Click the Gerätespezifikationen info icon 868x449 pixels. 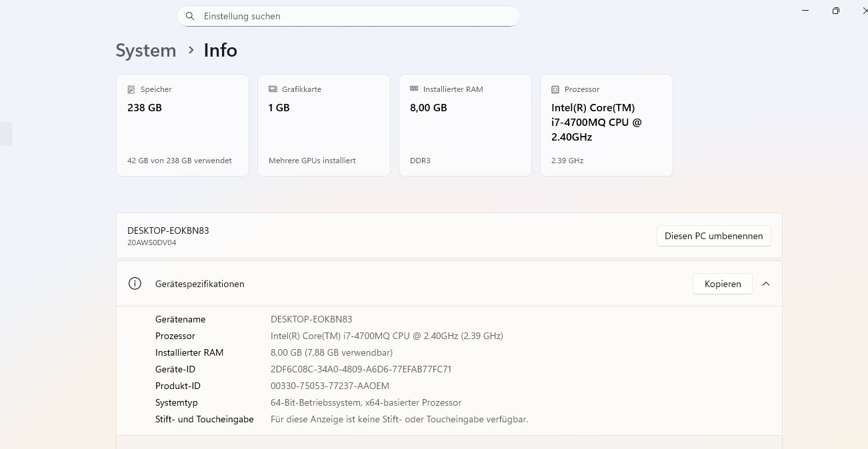pos(135,284)
